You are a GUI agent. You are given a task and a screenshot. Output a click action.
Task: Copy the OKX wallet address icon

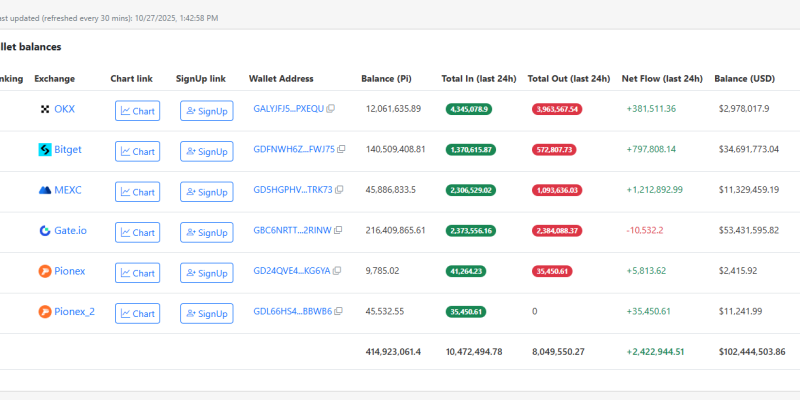click(331, 109)
